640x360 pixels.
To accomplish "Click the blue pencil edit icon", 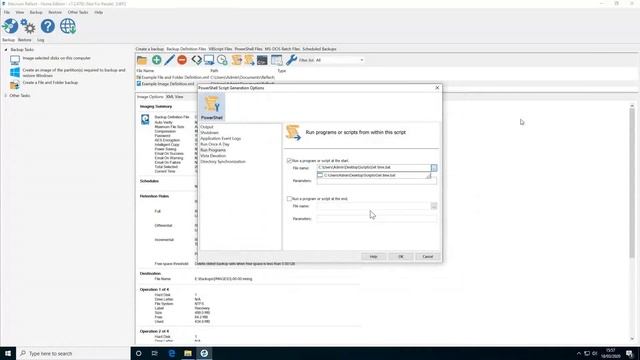I will click(x=169, y=60).
